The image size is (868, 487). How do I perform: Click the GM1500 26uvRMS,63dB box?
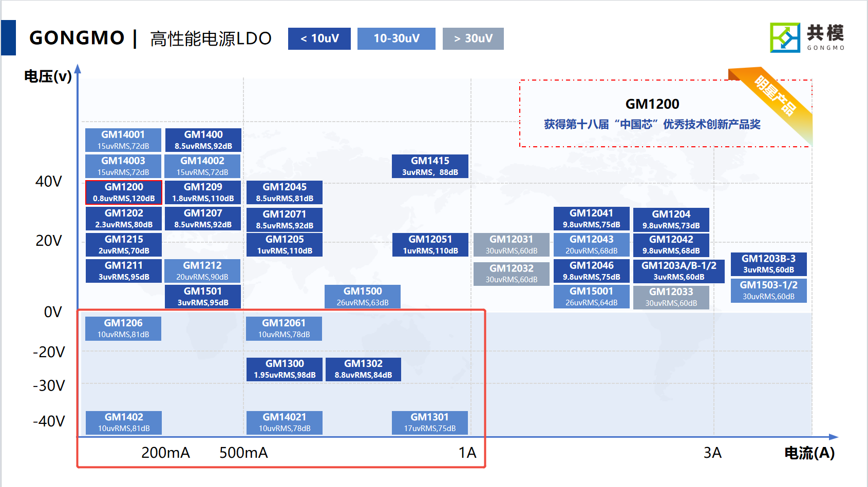point(362,297)
